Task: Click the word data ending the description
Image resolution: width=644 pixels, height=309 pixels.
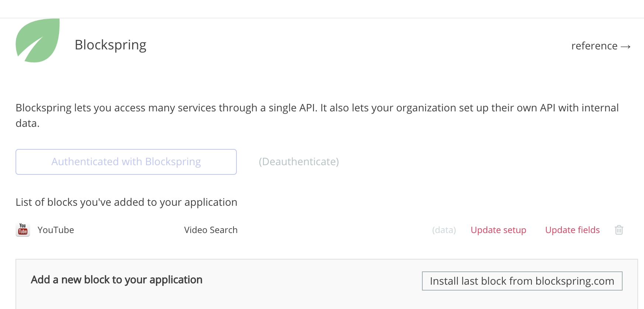Action: coord(27,124)
